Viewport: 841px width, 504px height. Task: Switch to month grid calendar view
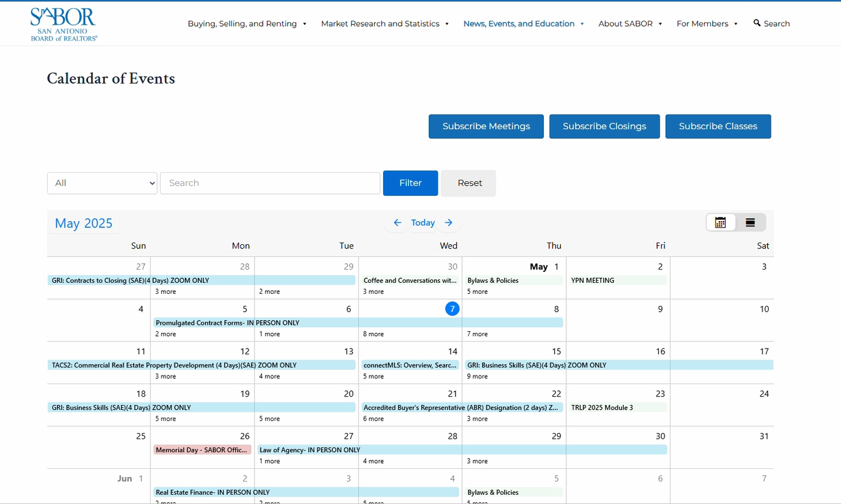coord(721,223)
